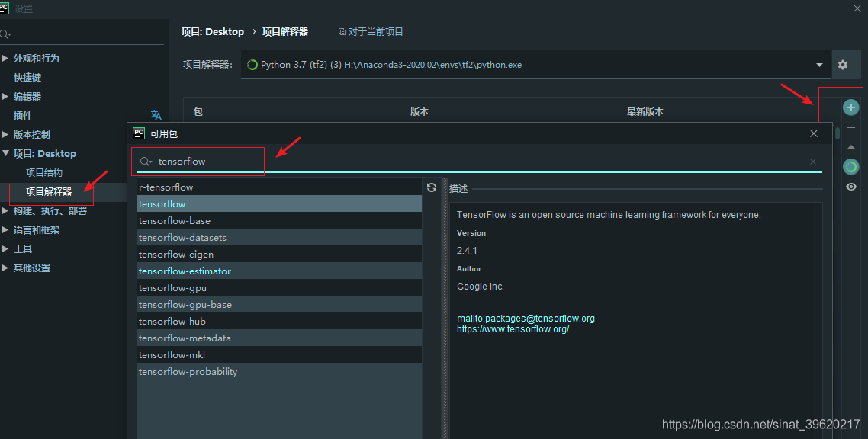868x439 pixels.
Task: Select the tensorflow-probability package
Action: tap(280, 371)
